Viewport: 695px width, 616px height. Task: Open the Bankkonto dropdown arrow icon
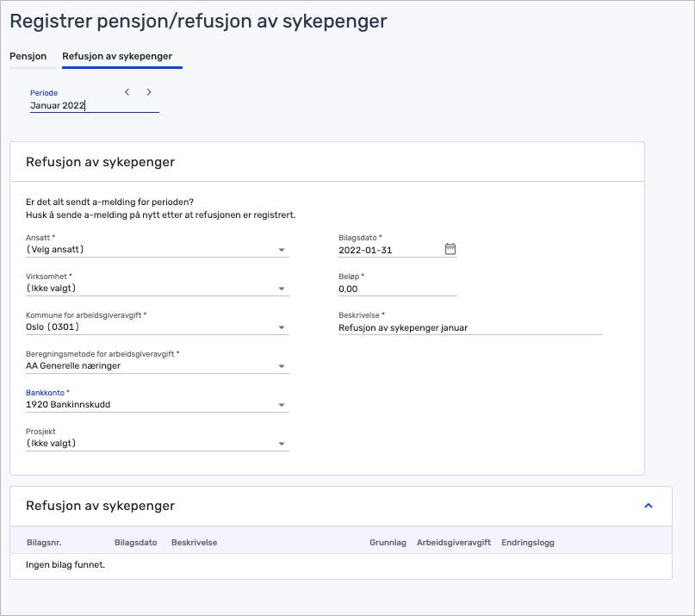coord(282,403)
